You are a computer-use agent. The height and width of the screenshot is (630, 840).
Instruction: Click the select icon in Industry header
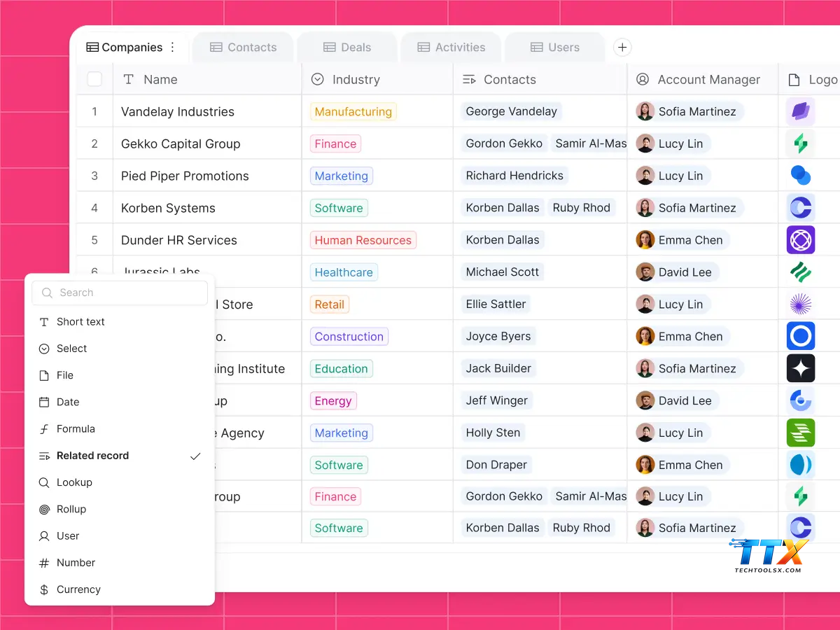tap(317, 80)
